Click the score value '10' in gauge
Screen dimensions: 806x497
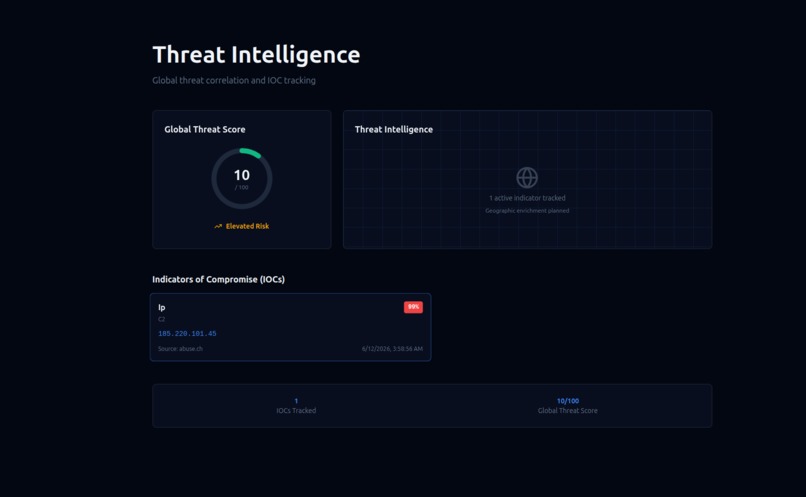tap(242, 175)
